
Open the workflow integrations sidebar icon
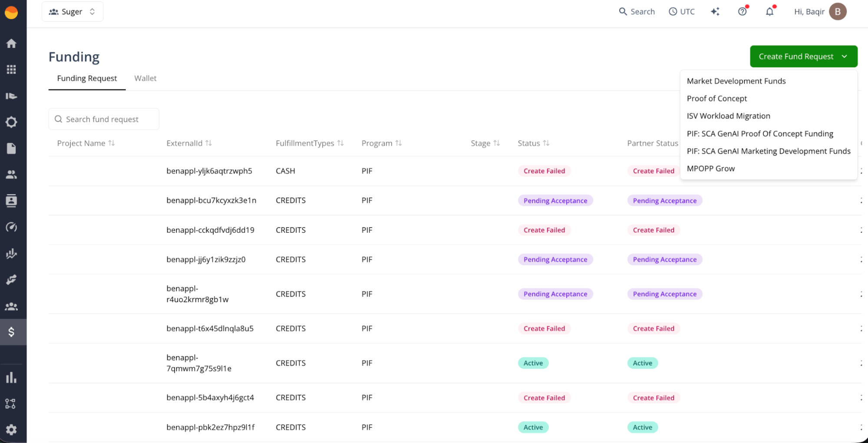tap(11, 403)
